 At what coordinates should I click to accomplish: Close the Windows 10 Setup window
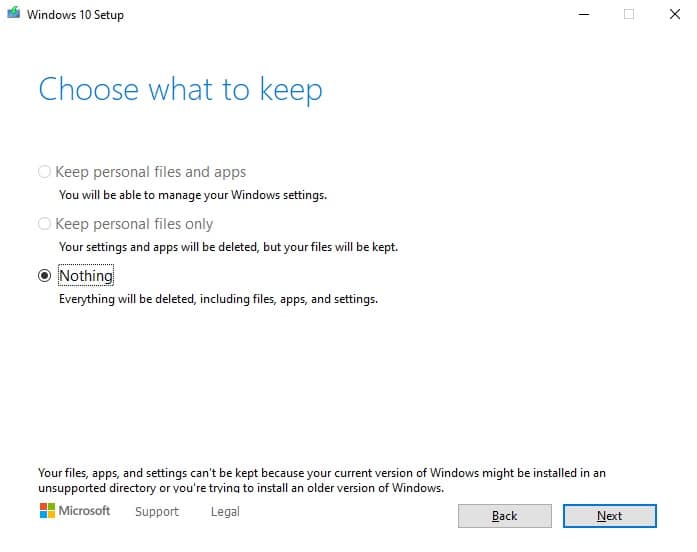[x=674, y=14]
